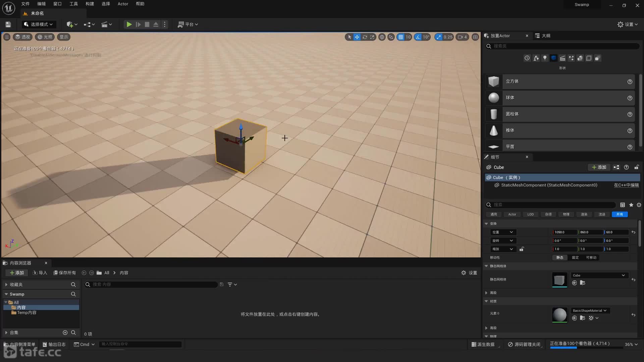Set mobility to 可移动
Screen dimensions: 644x362
[591, 257]
